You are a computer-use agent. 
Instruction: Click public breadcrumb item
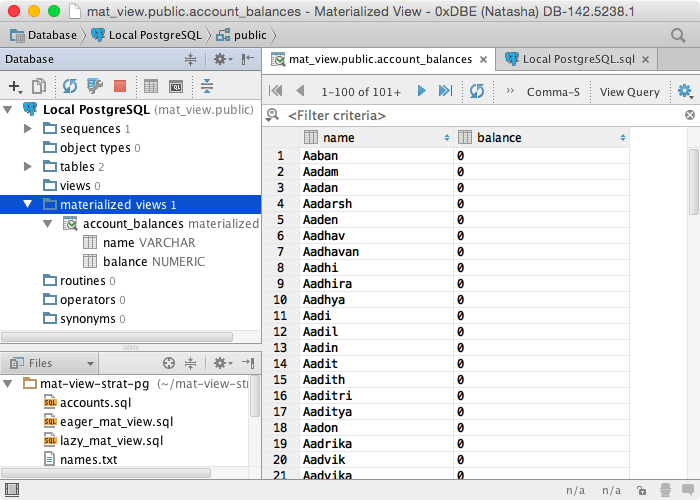click(242, 35)
